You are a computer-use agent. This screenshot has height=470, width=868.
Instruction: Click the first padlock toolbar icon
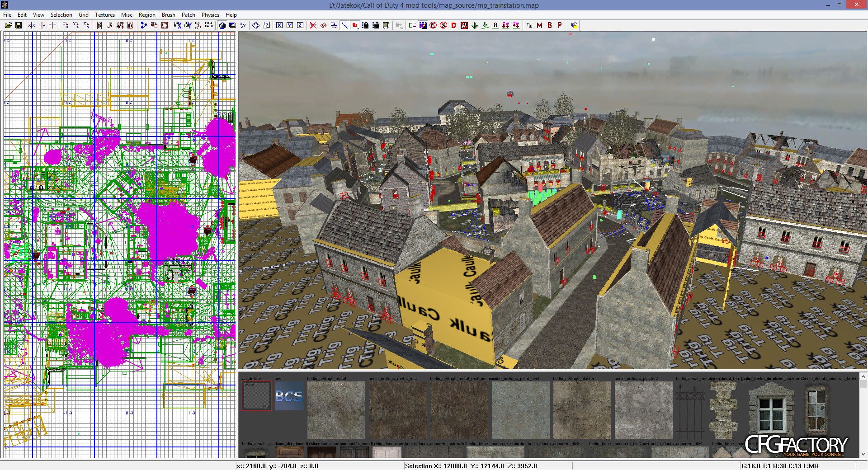(365, 25)
